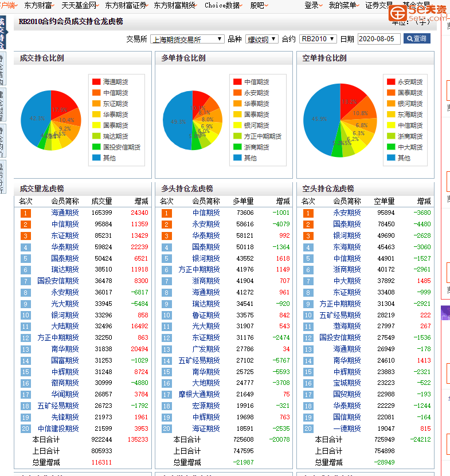Click rank 1 badge in 成交量龙虎榜 table
The width and height of the screenshot is (450, 476).
25,213
